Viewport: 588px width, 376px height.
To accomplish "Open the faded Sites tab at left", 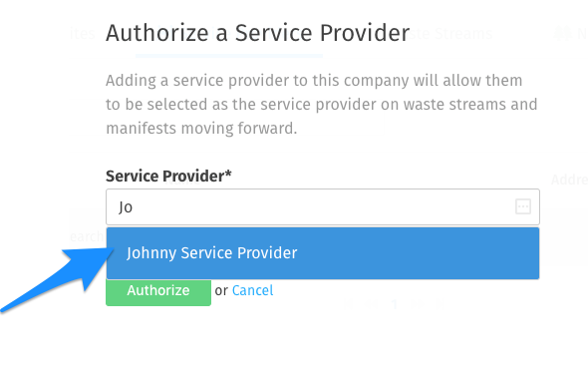I will 83,34.
